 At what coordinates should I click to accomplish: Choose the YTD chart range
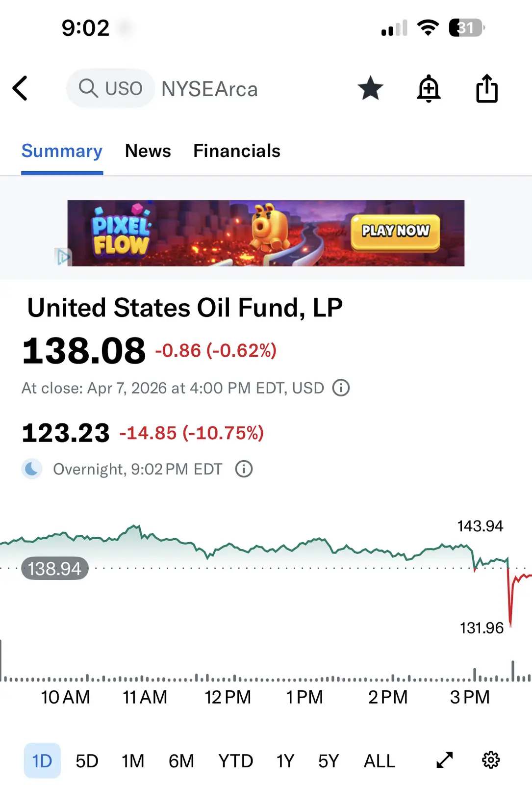[235, 761]
